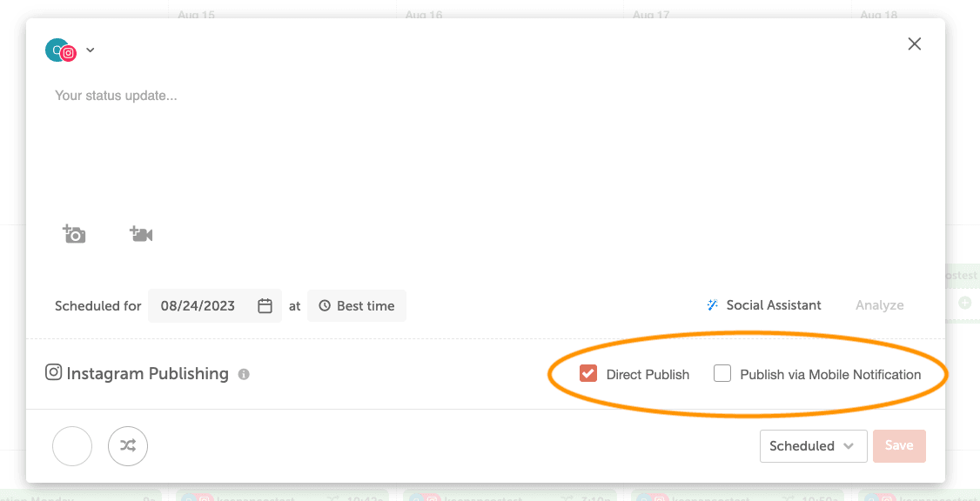
Task: Enable Publish via Mobile Notification checkbox
Action: tap(722, 374)
